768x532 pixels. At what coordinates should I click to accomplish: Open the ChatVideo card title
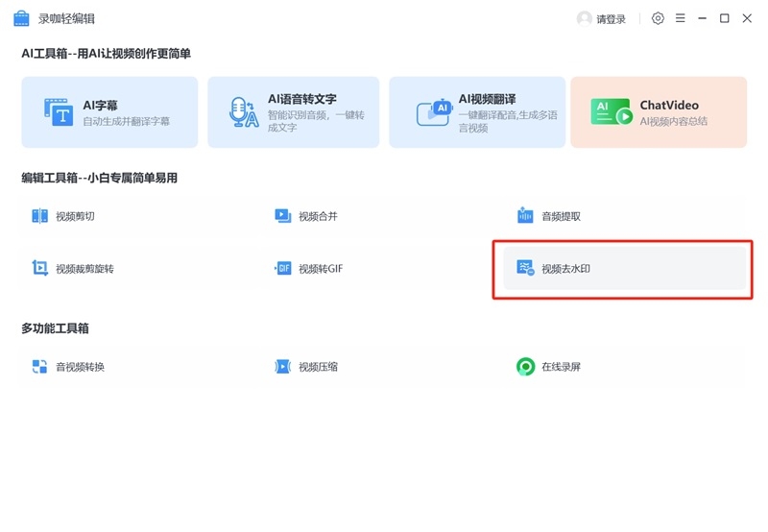(x=669, y=105)
